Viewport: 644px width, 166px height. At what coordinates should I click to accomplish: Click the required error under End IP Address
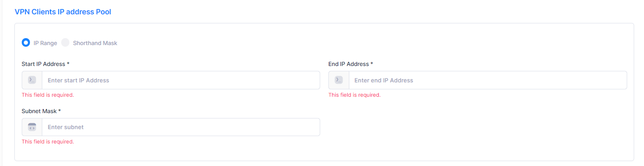click(x=354, y=95)
